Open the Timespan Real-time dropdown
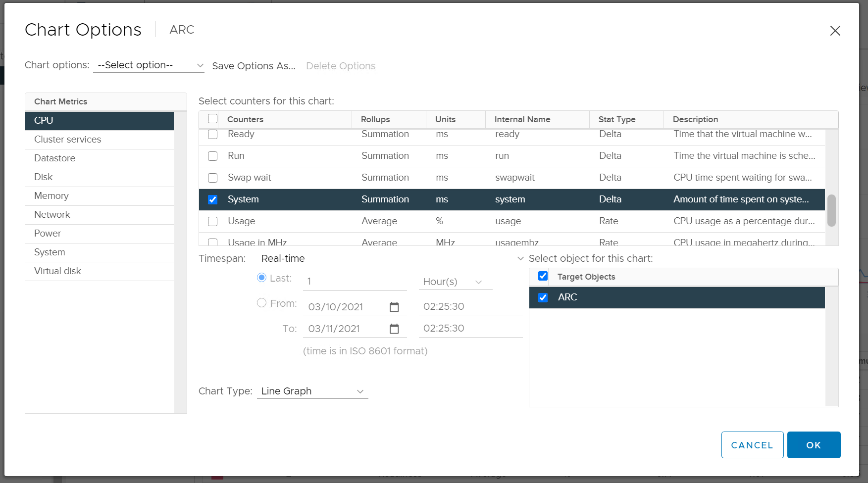The width and height of the screenshot is (868, 483). [x=312, y=258]
